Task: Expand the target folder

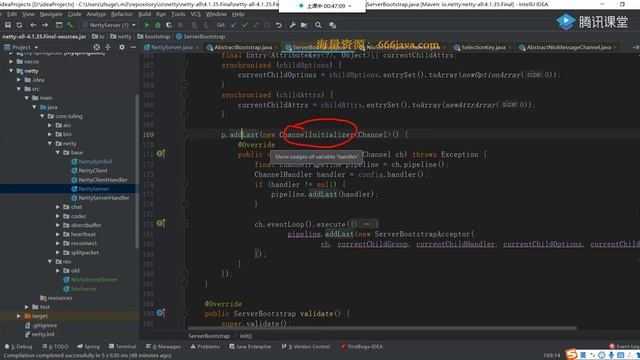Action: coord(19,316)
